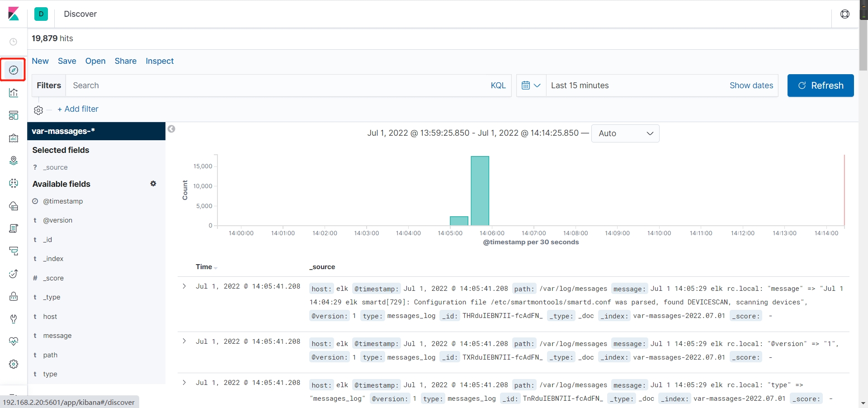This screenshot has width=868, height=408.
Task: Click the Refresh button
Action: click(x=820, y=85)
